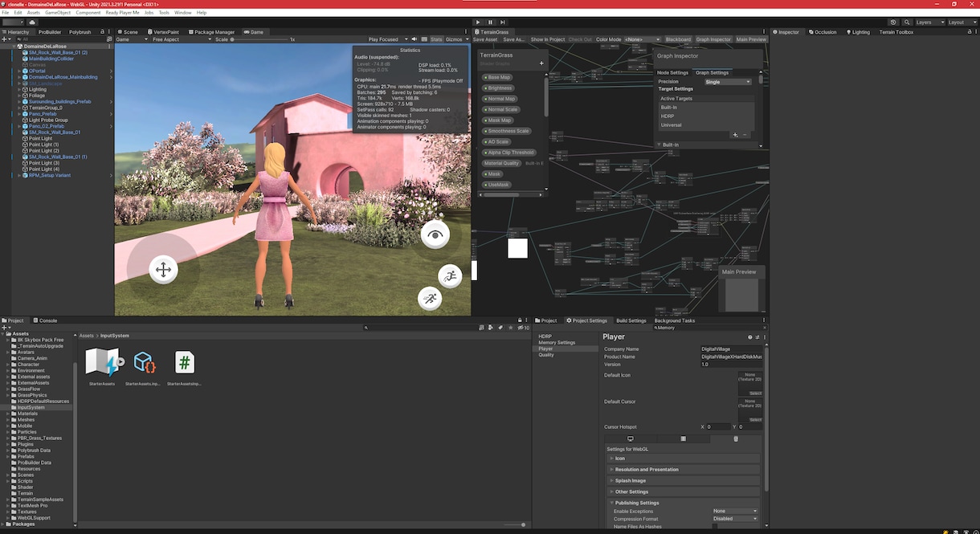The width and height of the screenshot is (980, 534).
Task: Adjust the Game view Scale slider
Action: 259,39
